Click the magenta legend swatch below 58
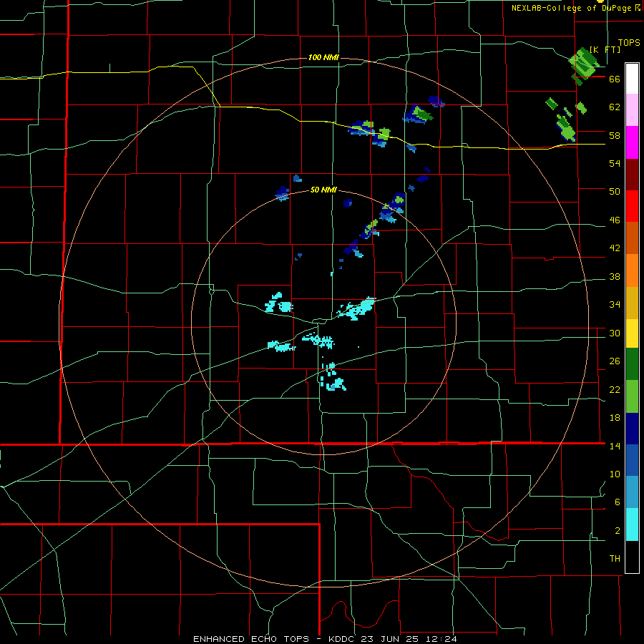Viewport: 644px width, 644px height. (632, 142)
